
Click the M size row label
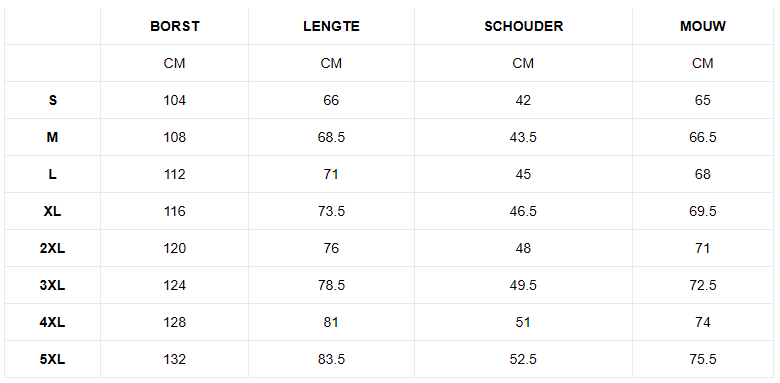(53, 137)
